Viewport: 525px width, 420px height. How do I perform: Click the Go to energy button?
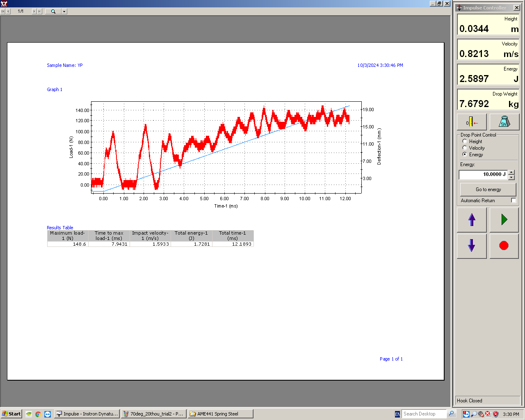(488, 189)
